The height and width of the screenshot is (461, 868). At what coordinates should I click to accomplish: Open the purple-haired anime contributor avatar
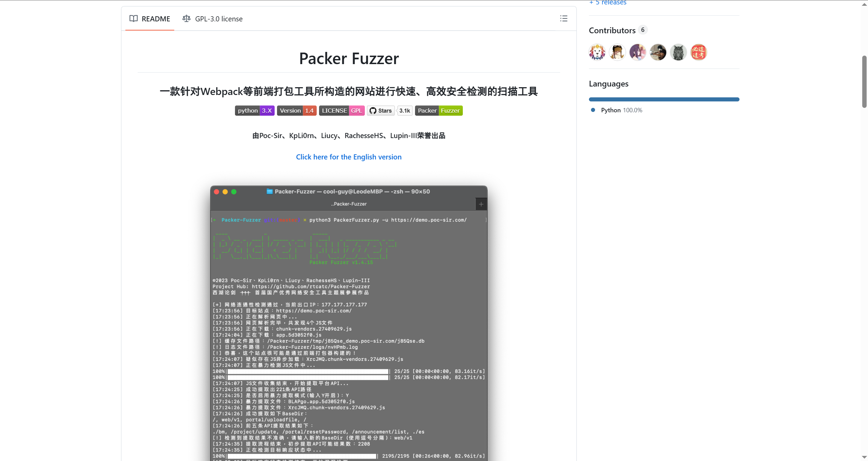[x=637, y=52]
